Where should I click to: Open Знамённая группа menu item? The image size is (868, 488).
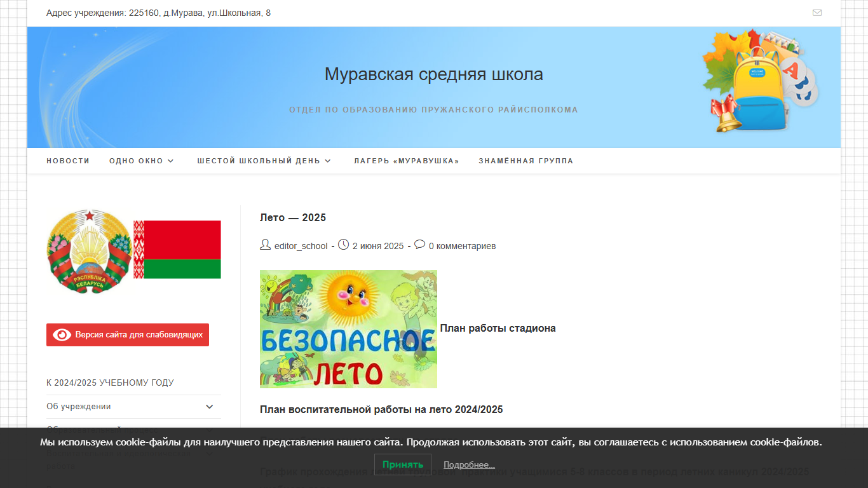[526, 161]
